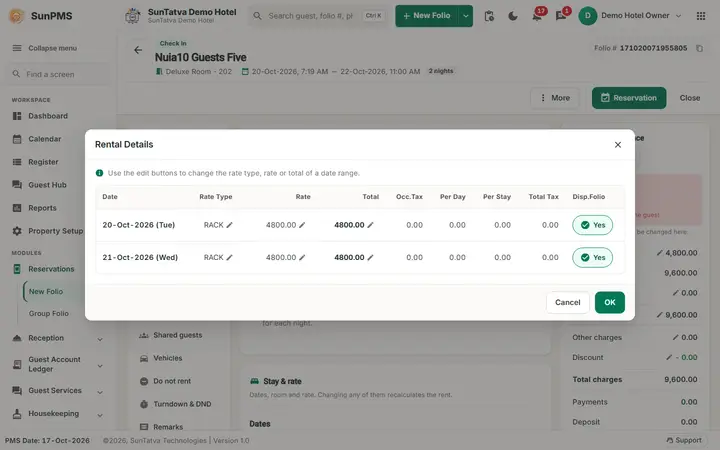Edit the 4800.00 rate on 21-Oct-2026 row
This screenshot has width=720, height=450.
tap(302, 258)
